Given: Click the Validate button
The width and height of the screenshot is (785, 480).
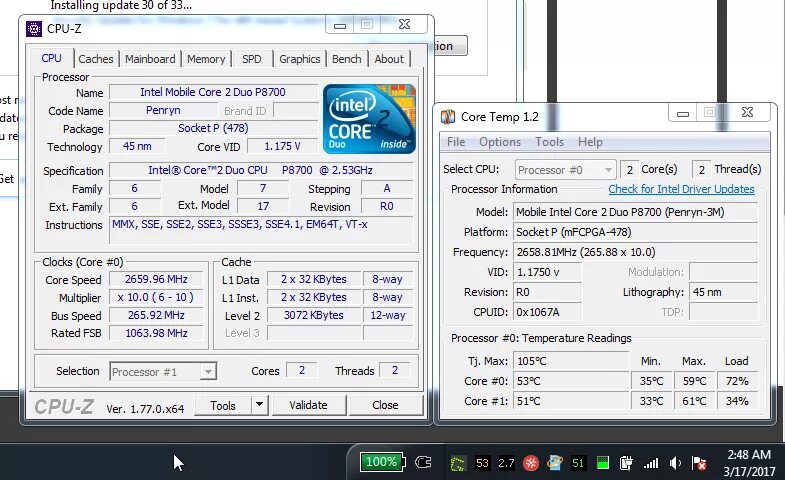Looking at the screenshot, I should [x=308, y=405].
